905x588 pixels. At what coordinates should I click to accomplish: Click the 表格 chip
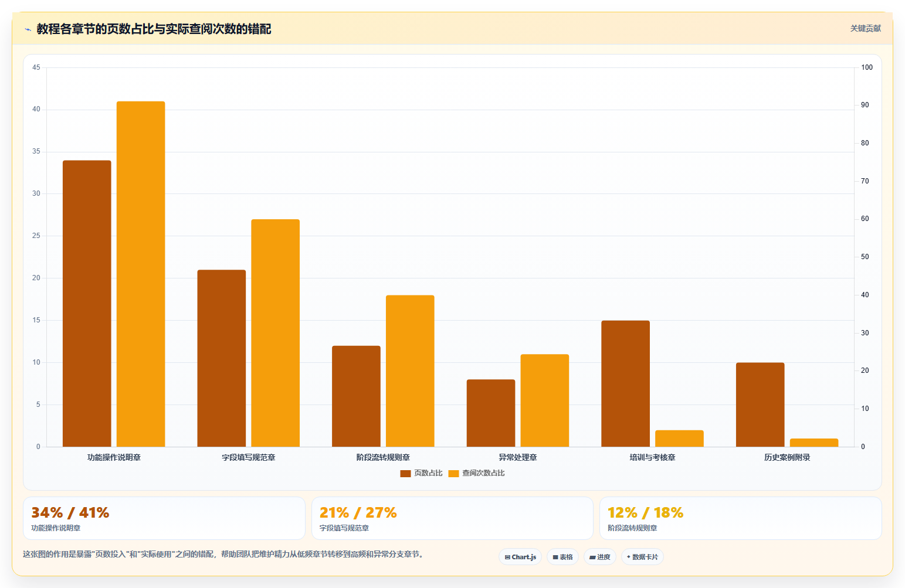click(x=562, y=557)
